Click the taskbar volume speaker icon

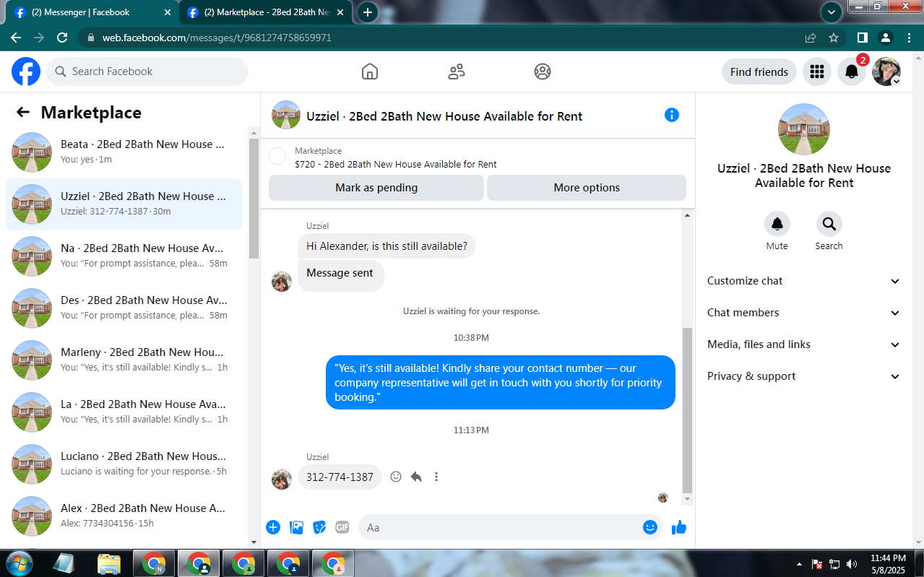[x=851, y=564]
